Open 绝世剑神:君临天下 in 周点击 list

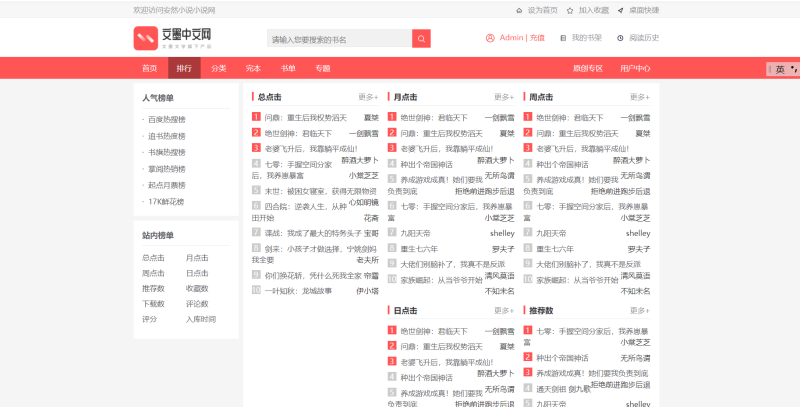point(569,118)
